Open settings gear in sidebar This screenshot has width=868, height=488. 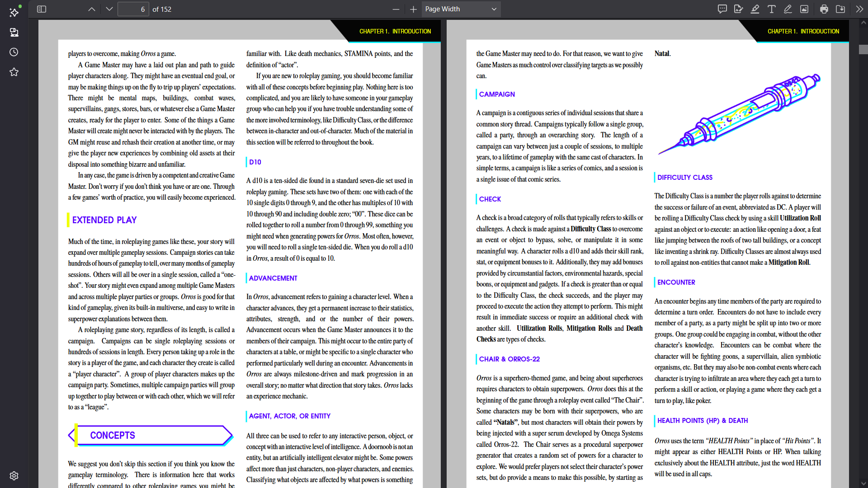click(14, 476)
